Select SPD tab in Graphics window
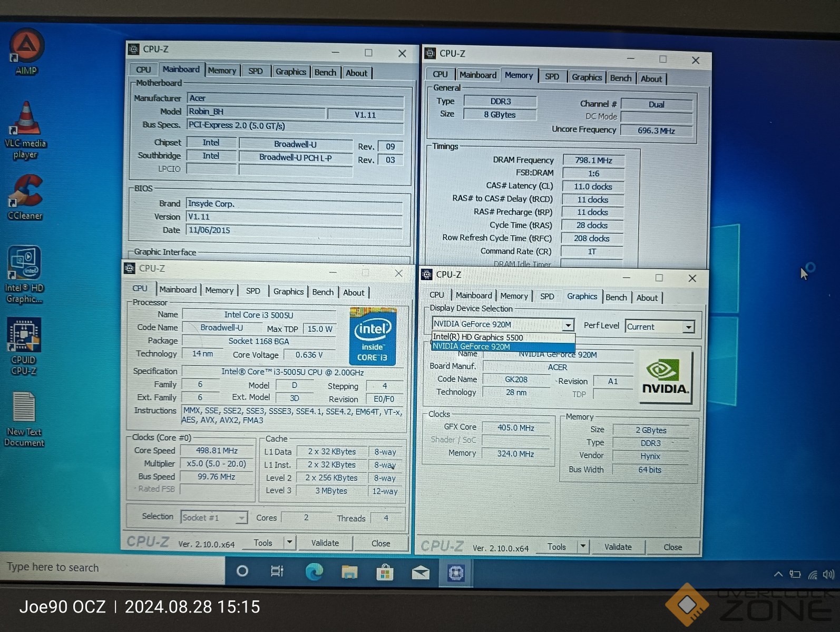This screenshot has width=840, height=632. 547,297
